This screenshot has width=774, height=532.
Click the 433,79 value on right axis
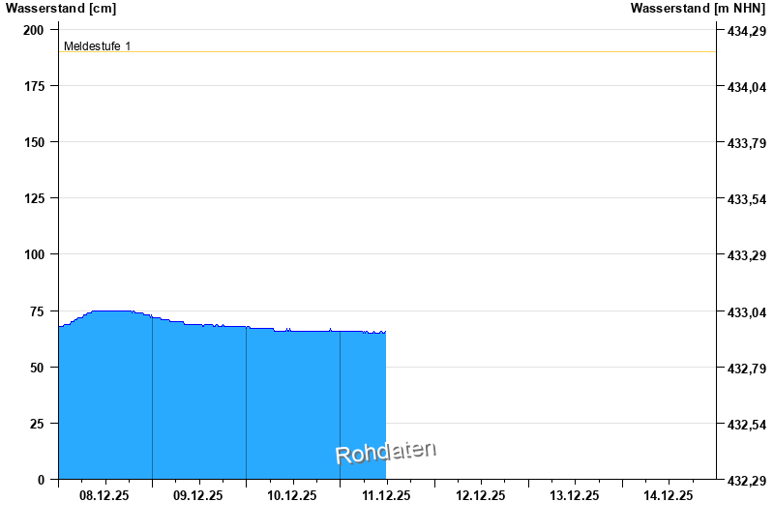pyautogui.click(x=747, y=143)
